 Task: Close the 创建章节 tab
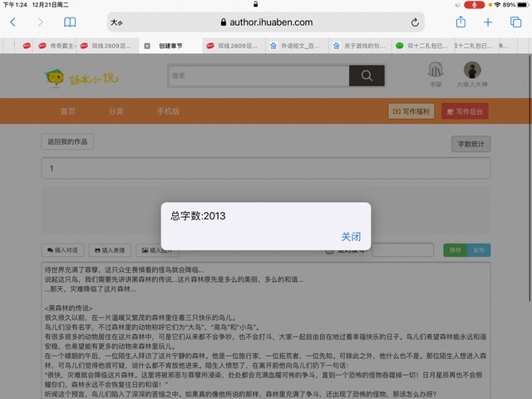(147, 45)
